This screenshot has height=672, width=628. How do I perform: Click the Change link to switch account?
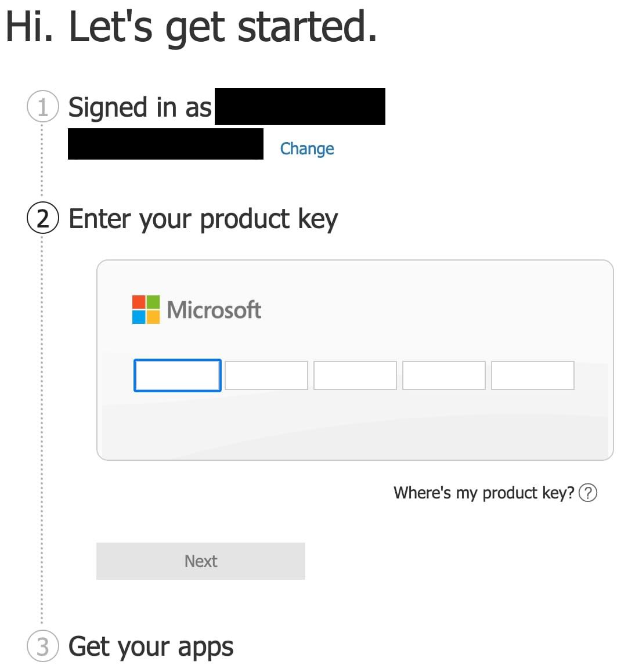point(307,149)
